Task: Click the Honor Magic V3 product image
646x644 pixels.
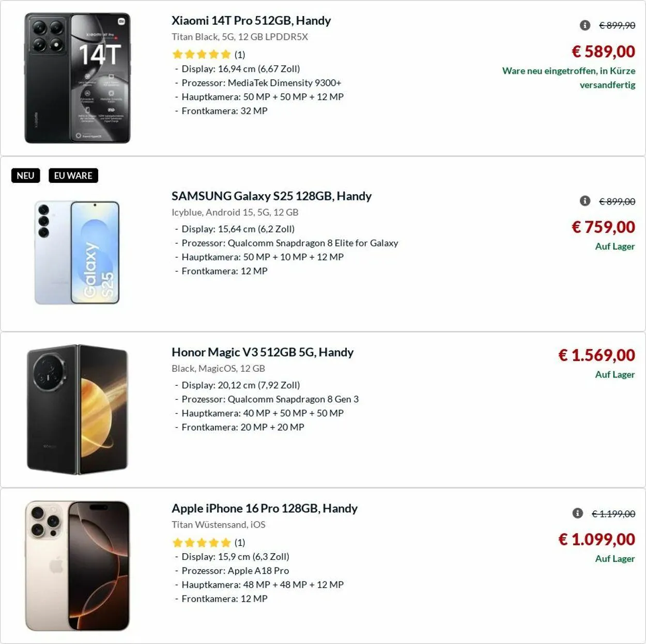Action: (x=78, y=409)
